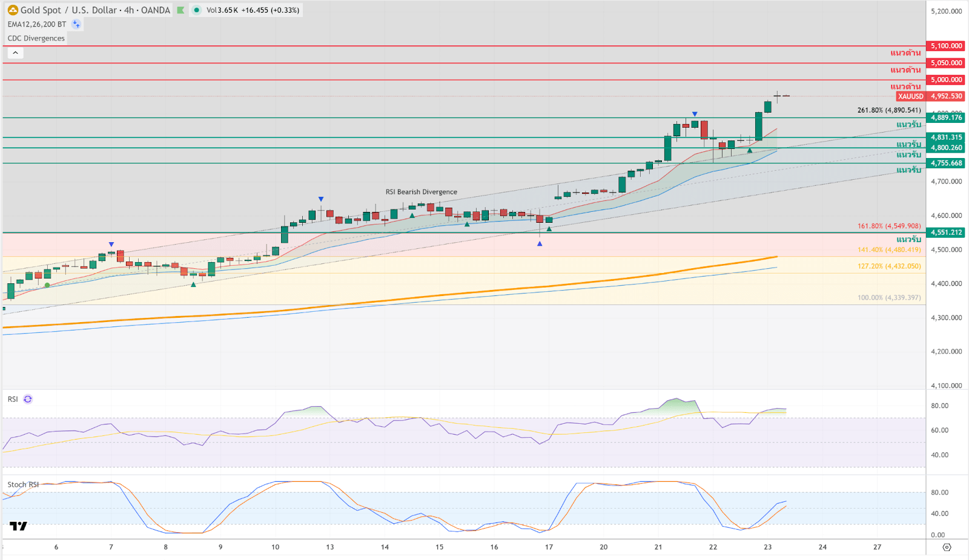Image resolution: width=969 pixels, height=560 pixels.
Task: Select the 4,551.212 support price label
Action: pos(946,232)
